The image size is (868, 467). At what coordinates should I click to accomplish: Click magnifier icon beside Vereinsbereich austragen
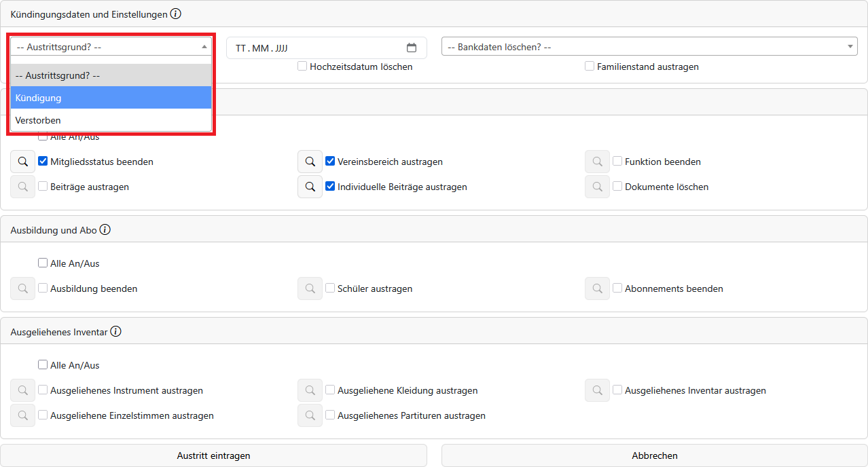tap(310, 162)
